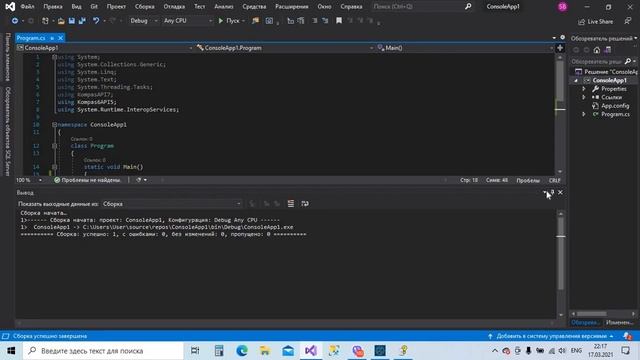Click the solution view switch icon beside Home
This screenshot has height=360, width=640.
(608, 50)
